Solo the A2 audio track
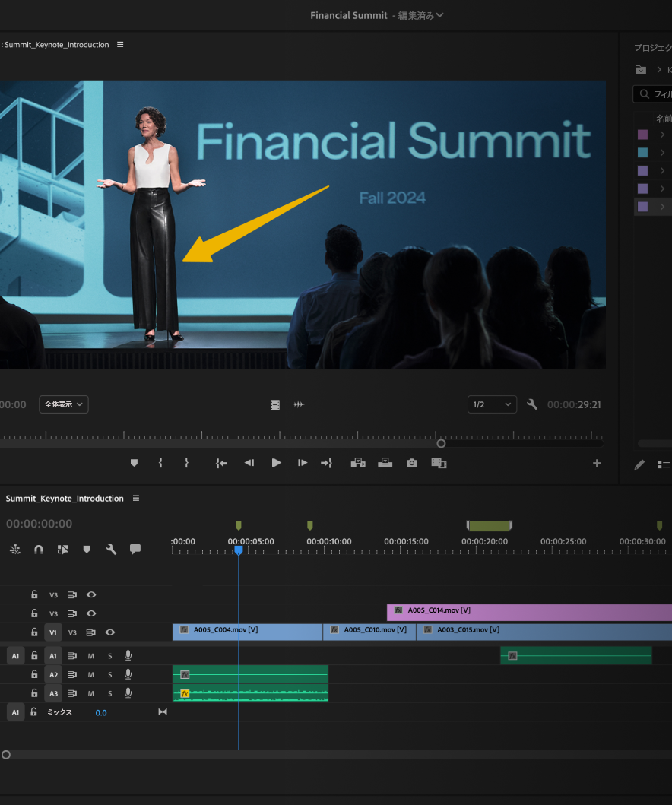The image size is (672, 805). coord(110,674)
